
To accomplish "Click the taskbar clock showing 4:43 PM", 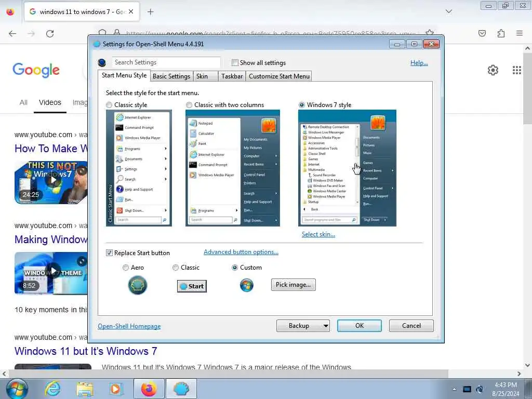I will tap(506, 389).
